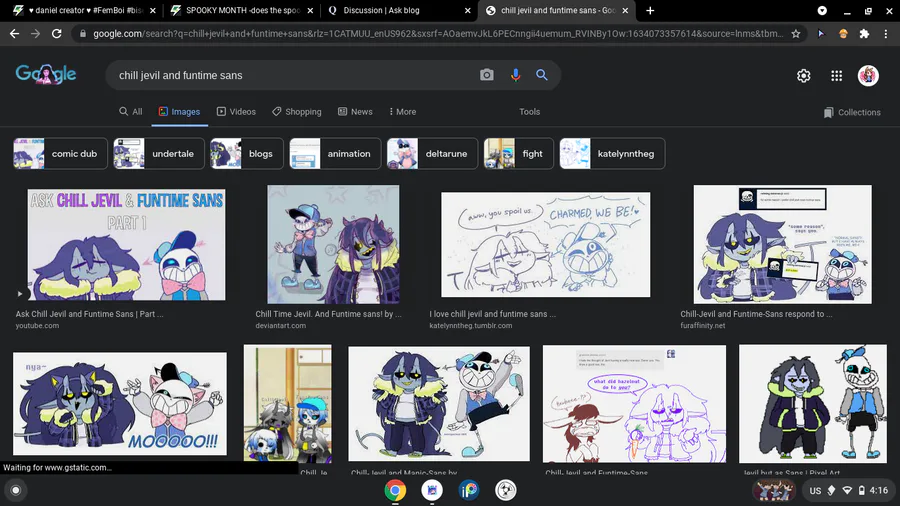Select the Images tab
The width and height of the screenshot is (900, 506).
click(179, 112)
